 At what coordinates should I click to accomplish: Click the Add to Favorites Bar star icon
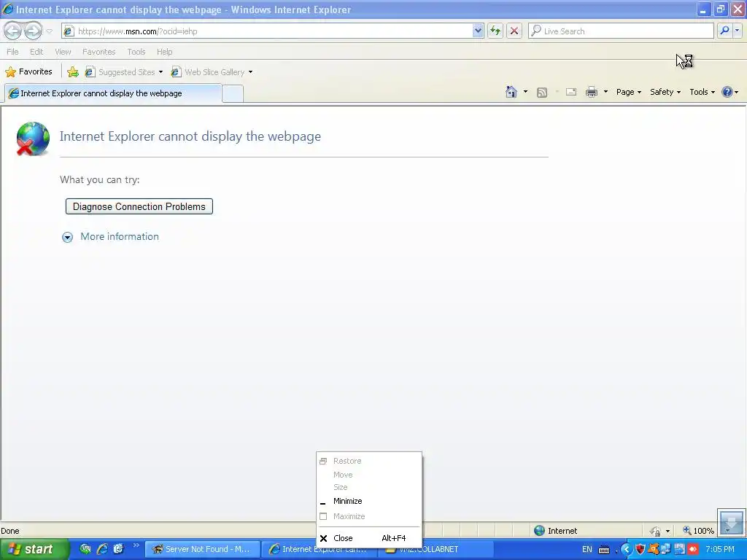point(73,72)
